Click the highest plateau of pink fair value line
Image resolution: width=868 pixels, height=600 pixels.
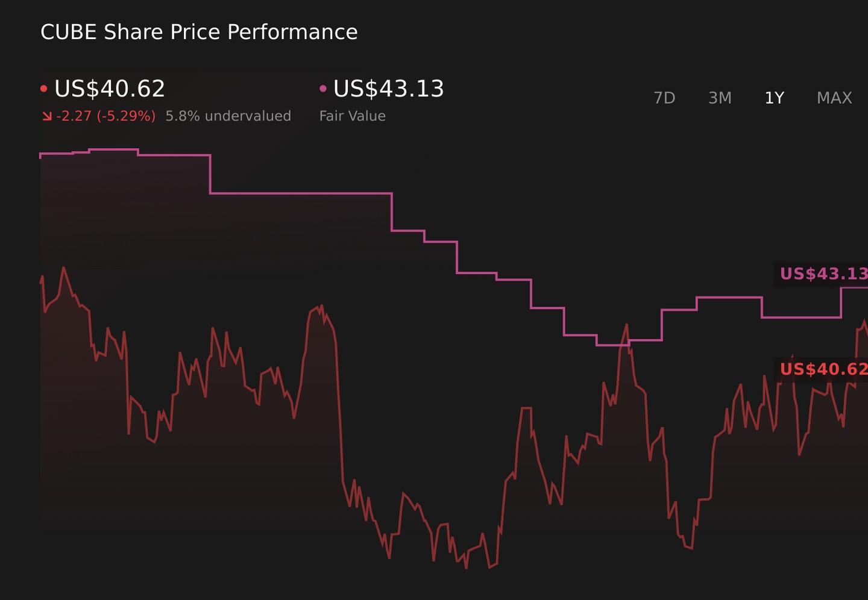click(x=113, y=149)
